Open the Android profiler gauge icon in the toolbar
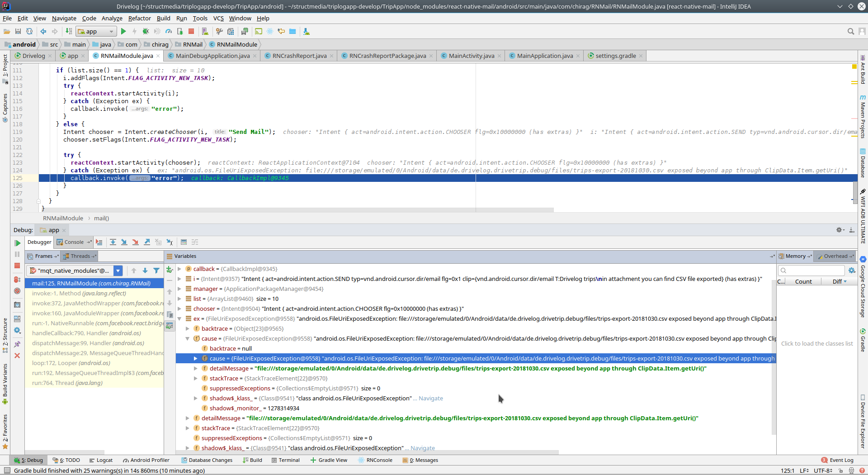This screenshot has height=475, width=868. click(x=168, y=31)
